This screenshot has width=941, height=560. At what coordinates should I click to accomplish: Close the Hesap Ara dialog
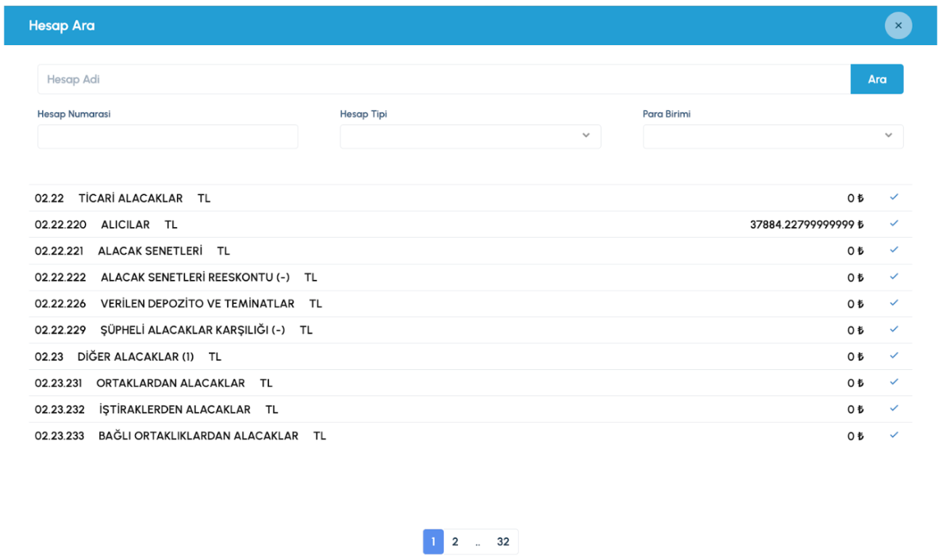[x=898, y=25]
